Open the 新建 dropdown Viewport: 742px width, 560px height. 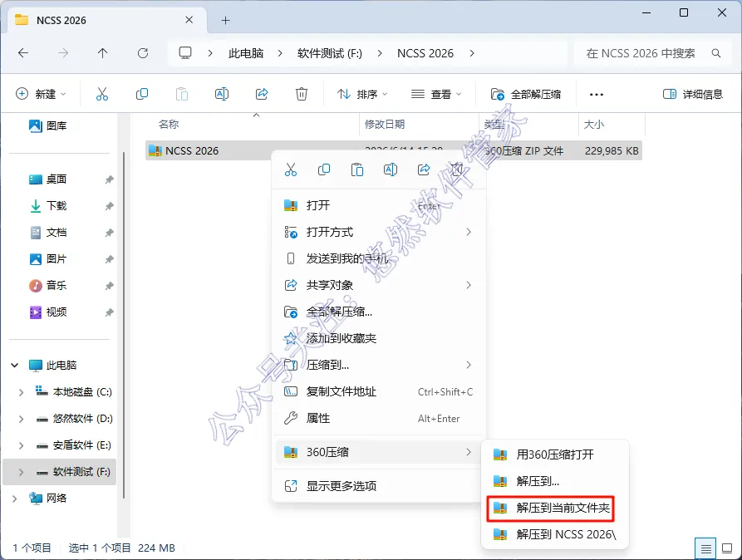[x=41, y=94]
